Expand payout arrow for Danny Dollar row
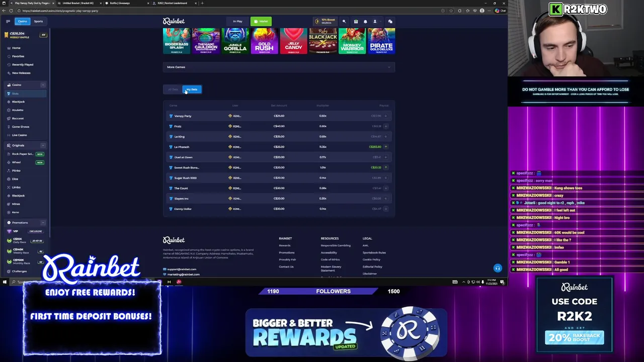The image size is (644, 362). pyautogui.click(x=385, y=209)
